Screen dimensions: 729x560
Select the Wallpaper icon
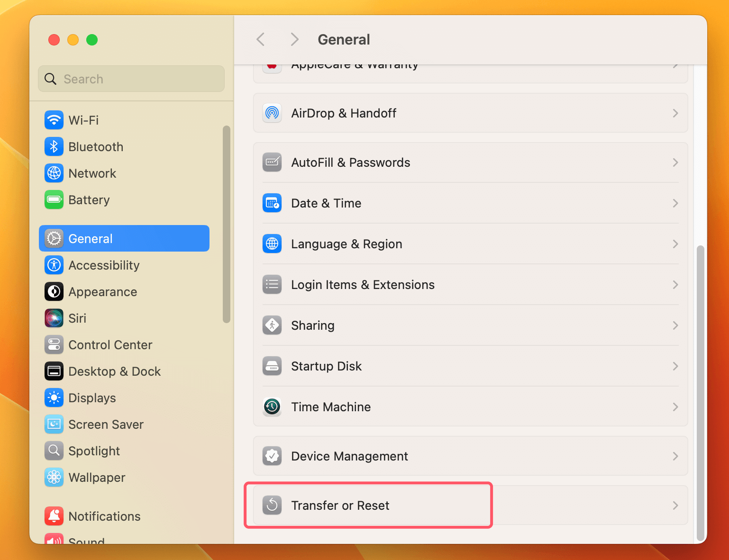pos(54,477)
